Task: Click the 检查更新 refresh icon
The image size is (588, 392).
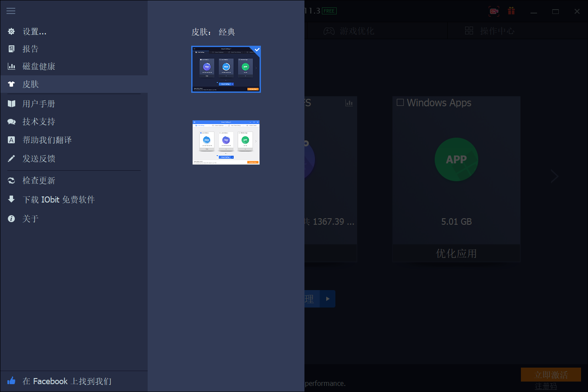Action: 11,180
